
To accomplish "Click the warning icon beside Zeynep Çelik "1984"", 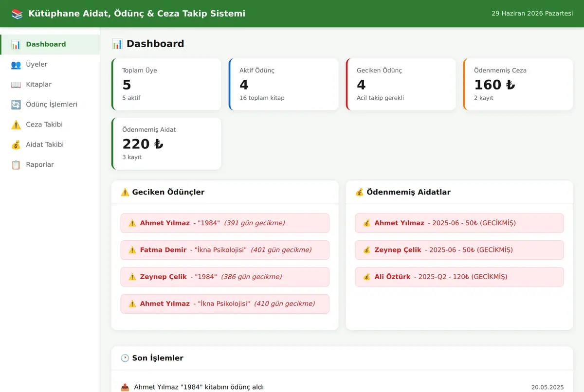I will 132,277.
